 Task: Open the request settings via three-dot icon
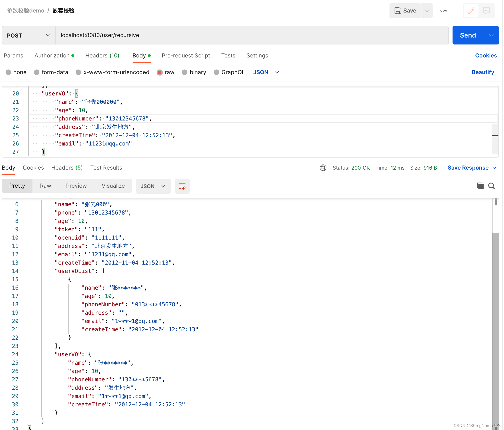coord(444,10)
